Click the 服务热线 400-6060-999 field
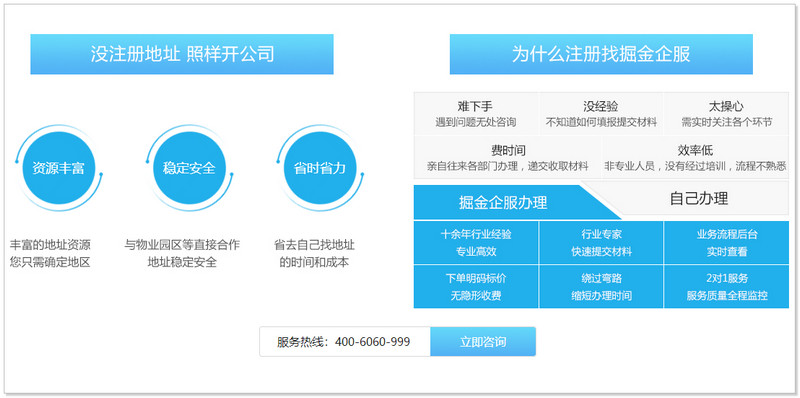 click(x=345, y=341)
